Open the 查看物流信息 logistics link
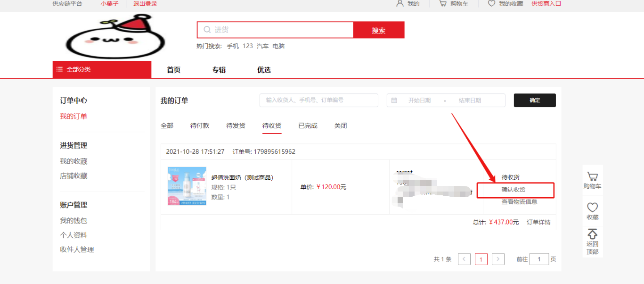Image resolution: width=644 pixels, height=284 pixels. [x=519, y=202]
